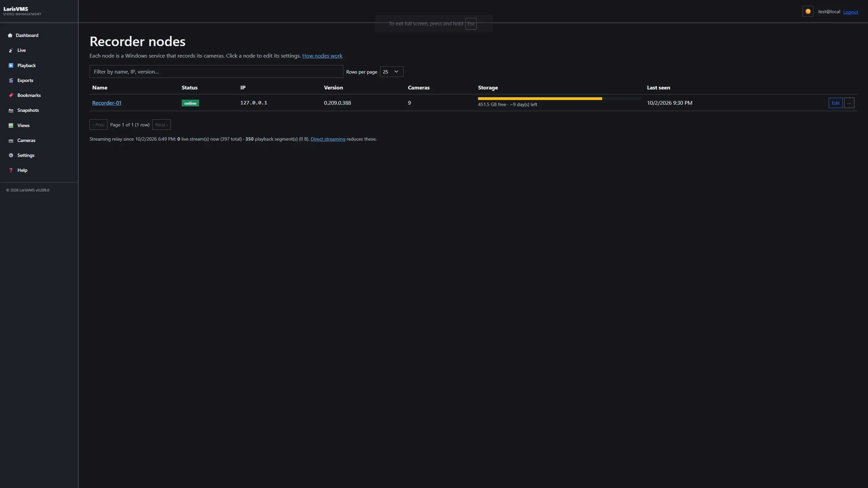Click the Bookmarks pin icon

[x=11, y=96]
